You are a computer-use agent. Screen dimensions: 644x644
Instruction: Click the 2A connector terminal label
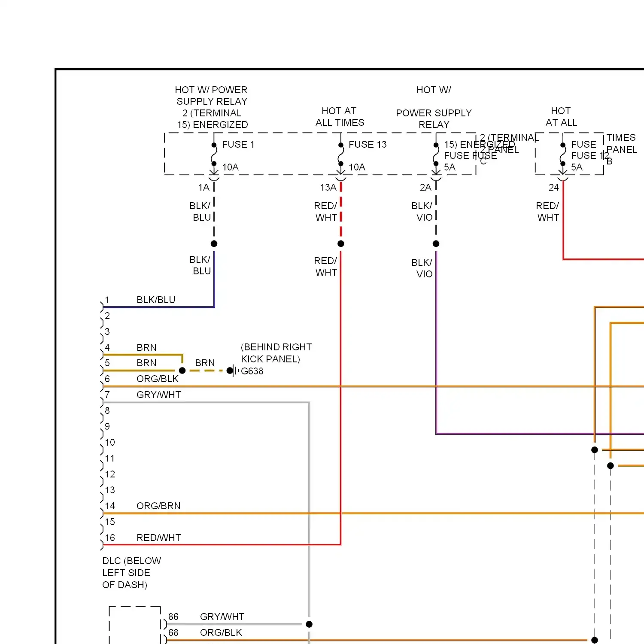click(425, 188)
